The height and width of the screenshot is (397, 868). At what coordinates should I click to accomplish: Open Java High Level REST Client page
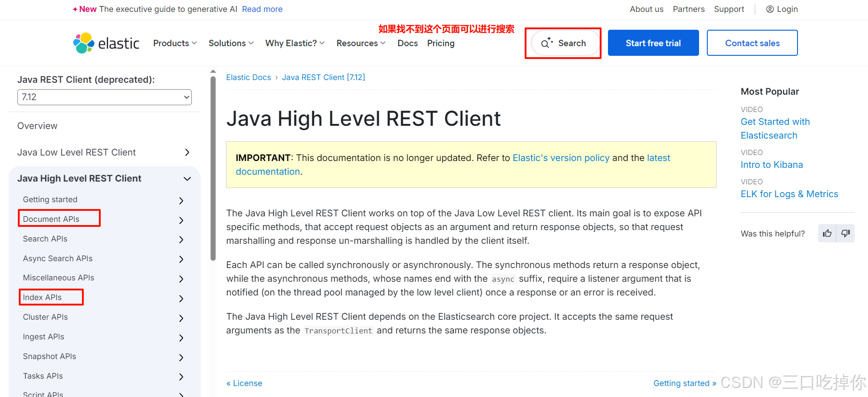[x=79, y=178]
